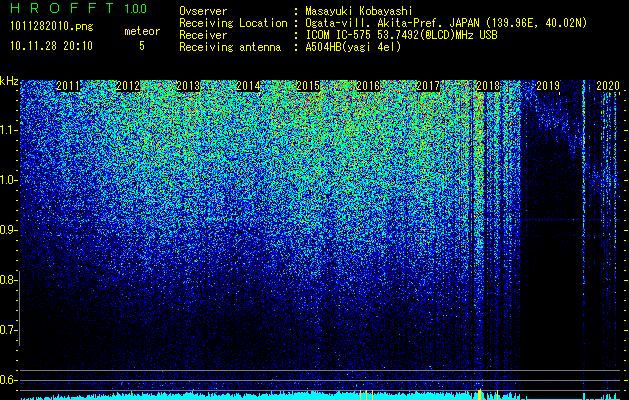The height and width of the screenshot is (400, 629).
Task: Click the 2019 time marker
Action: (x=548, y=86)
